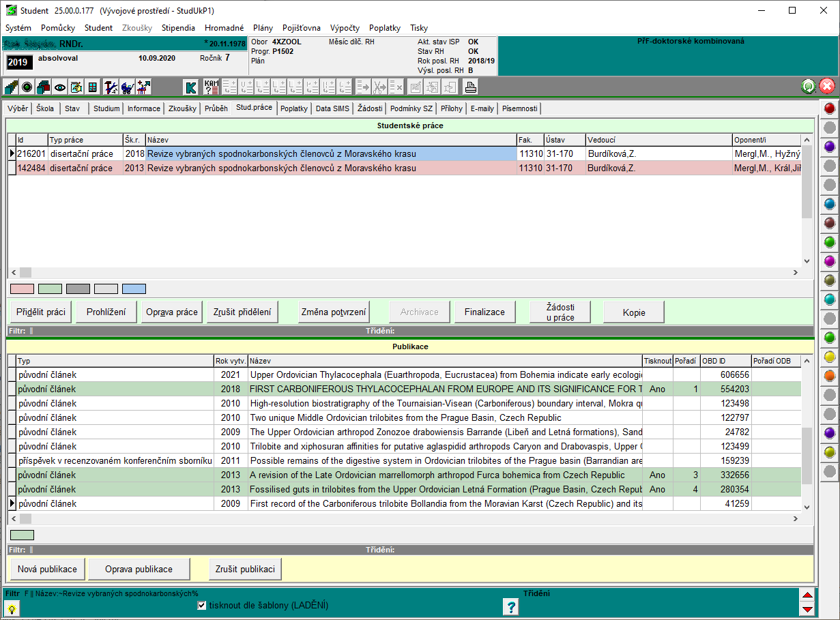The width and height of the screenshot is (840, 620).
Task: Click the yellow lightbulb filter icon
Action: pos(12,609)
